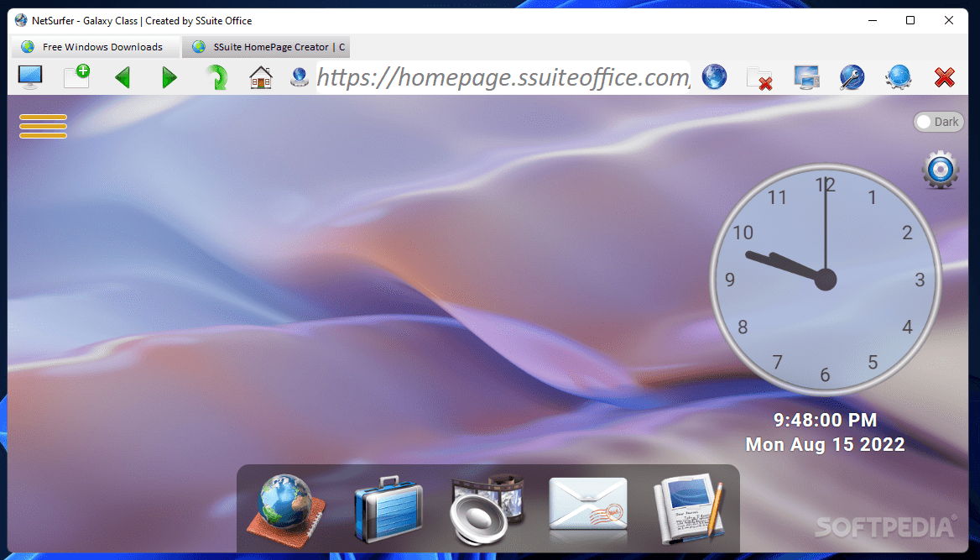Close the NetSurfer window
The image size is (980, 560).
949,21
